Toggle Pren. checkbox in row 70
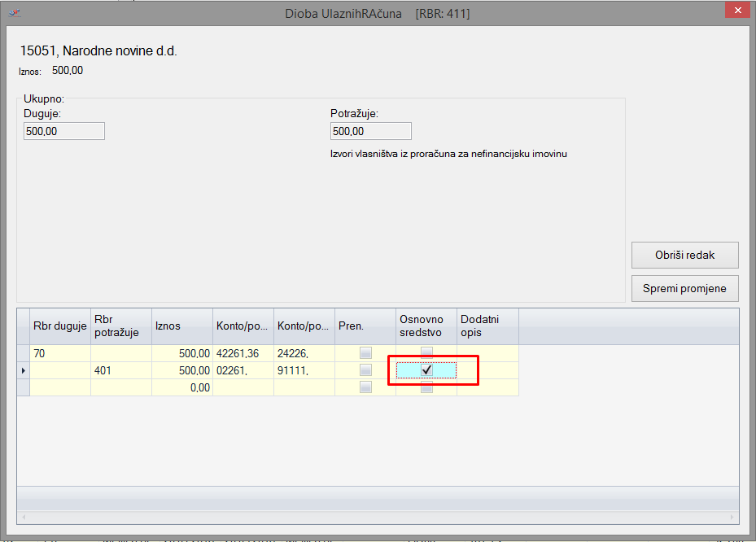Screen dimensions: 756x542 [365, 353]
